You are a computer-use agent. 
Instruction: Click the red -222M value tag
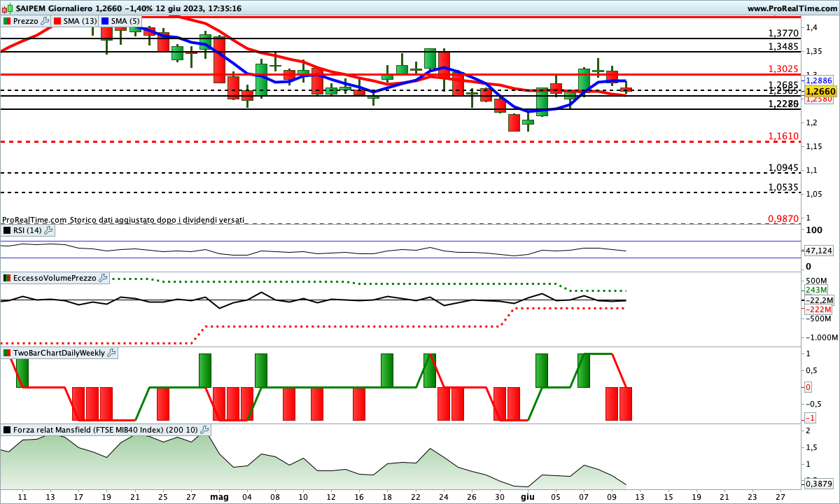(818, 309)
